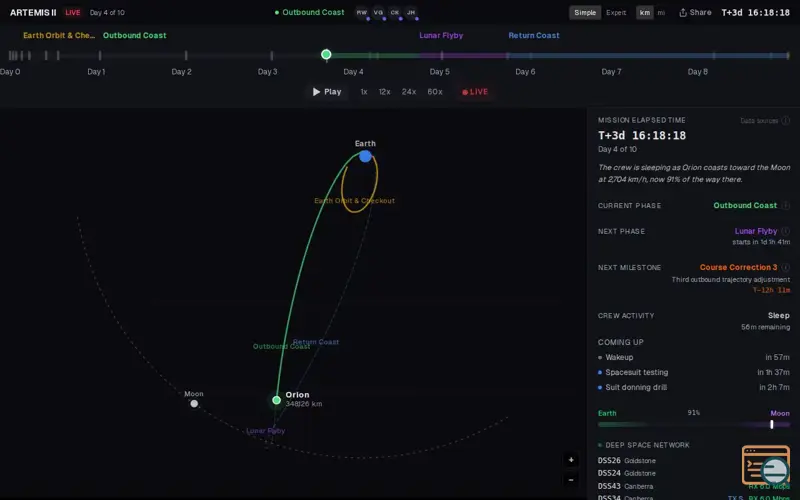The width and height of the screenshot is (800, 500).
Task: Jump to Outbound Coast phase on timeline
Action: [135, 35]
